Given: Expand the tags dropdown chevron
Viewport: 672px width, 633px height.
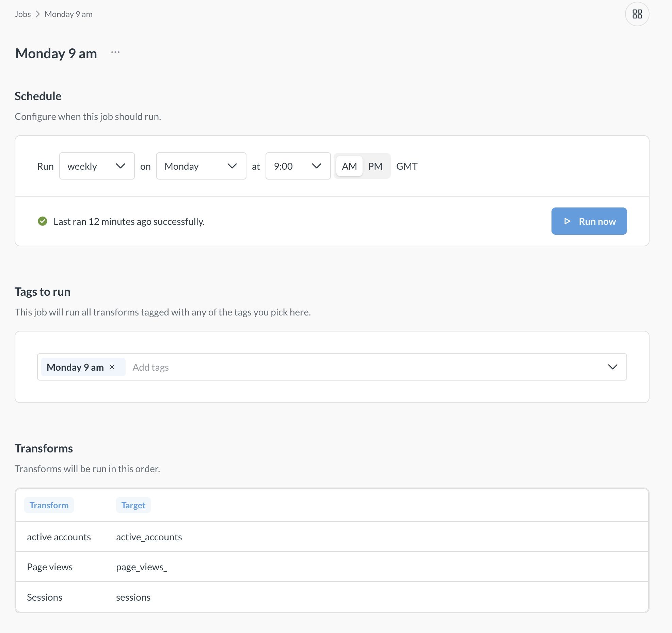Looking at the screenshot, I should click(612, 367).
